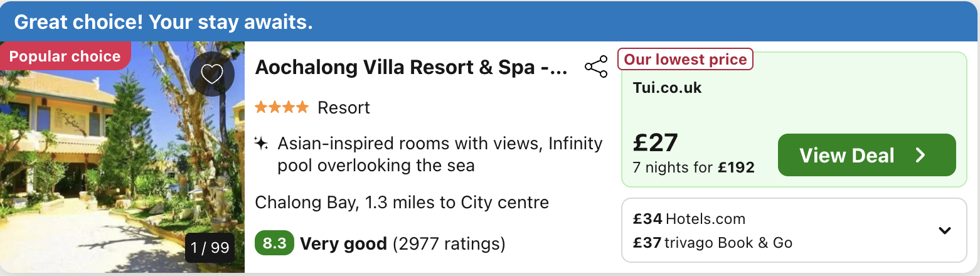This screenshot has width=980, height=276.
Task: Click the sparkle icon next to highlights
Action: tap(261, 144)
